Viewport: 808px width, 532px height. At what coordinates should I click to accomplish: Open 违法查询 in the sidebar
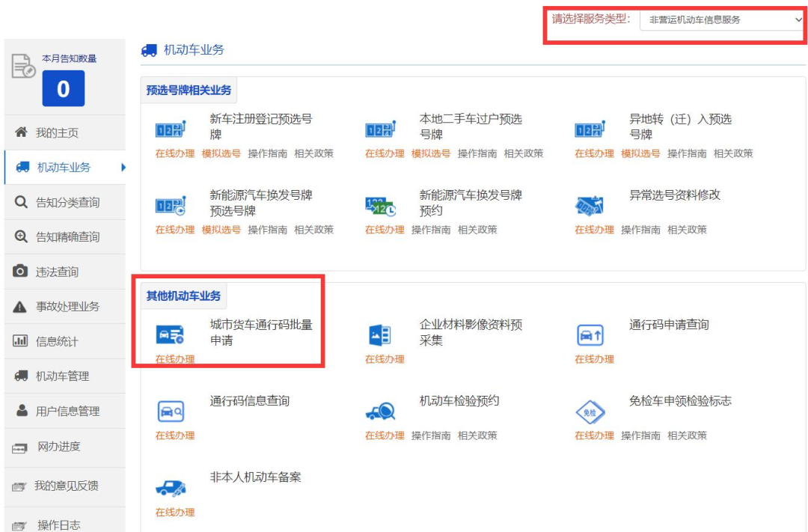point(57,272)
